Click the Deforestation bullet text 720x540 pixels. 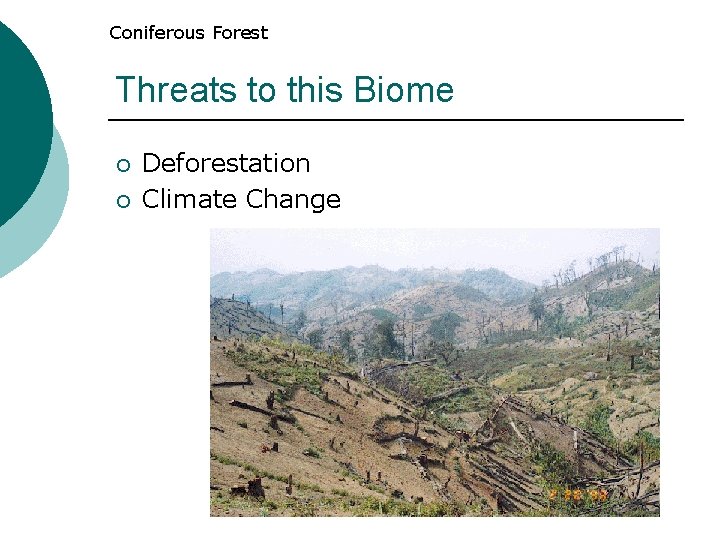coord(226,163)
